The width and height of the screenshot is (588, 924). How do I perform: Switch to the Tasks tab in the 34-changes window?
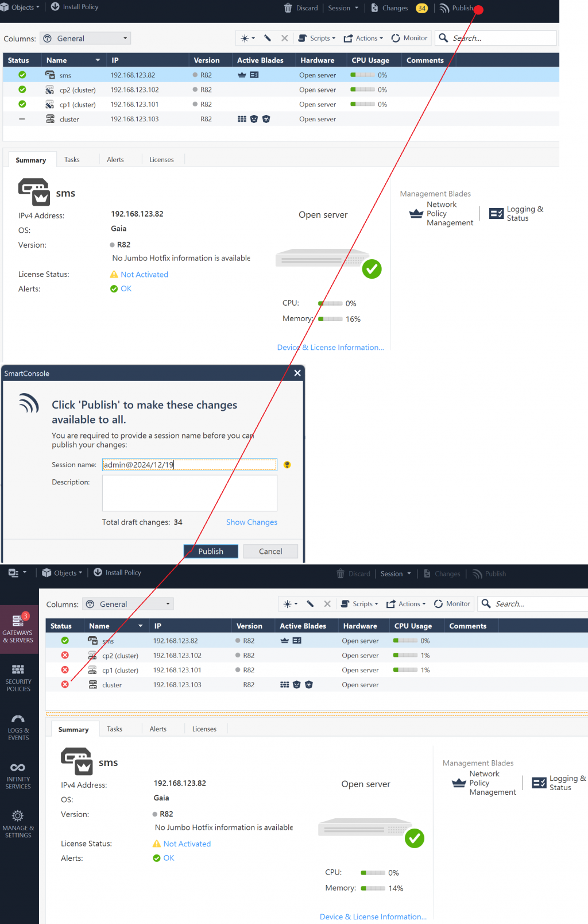(72, 160)
